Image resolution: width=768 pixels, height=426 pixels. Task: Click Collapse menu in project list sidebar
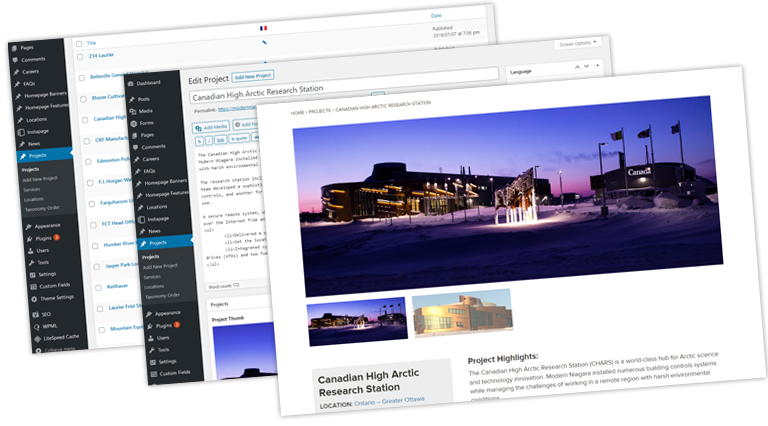pos(60,349)
